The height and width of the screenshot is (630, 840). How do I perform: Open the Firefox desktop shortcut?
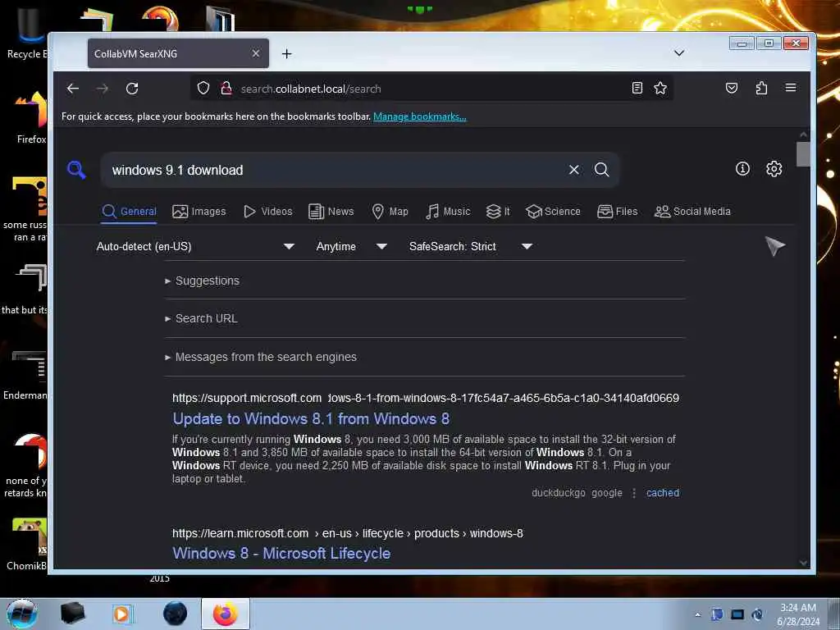click(x=30, y=116)
